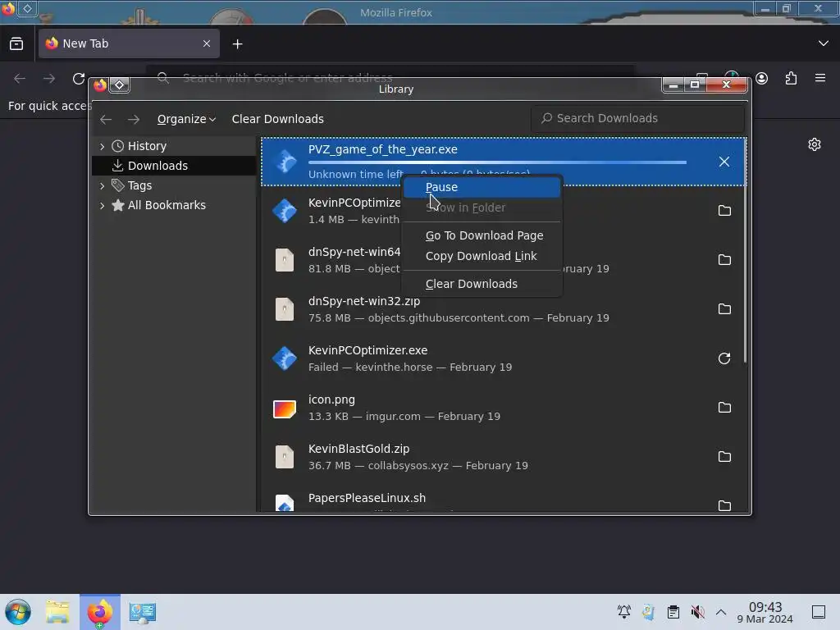Open the system settings taskbar icon
Viewport: 840px width, 630px height.
pos(142,612)
